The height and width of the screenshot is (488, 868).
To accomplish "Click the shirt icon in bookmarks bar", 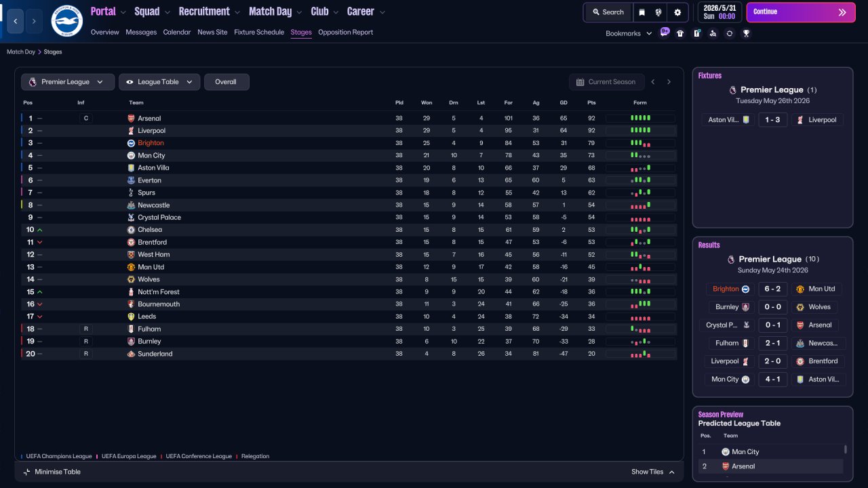I will click(680, 33).
